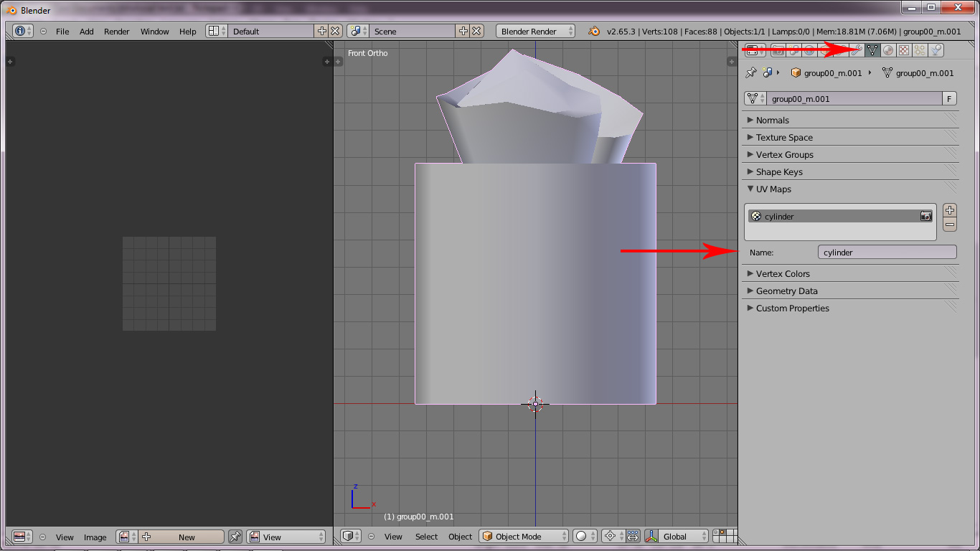Click the UV map Name text field
This screenshot has width=980, height=551.
coord(887,253)
